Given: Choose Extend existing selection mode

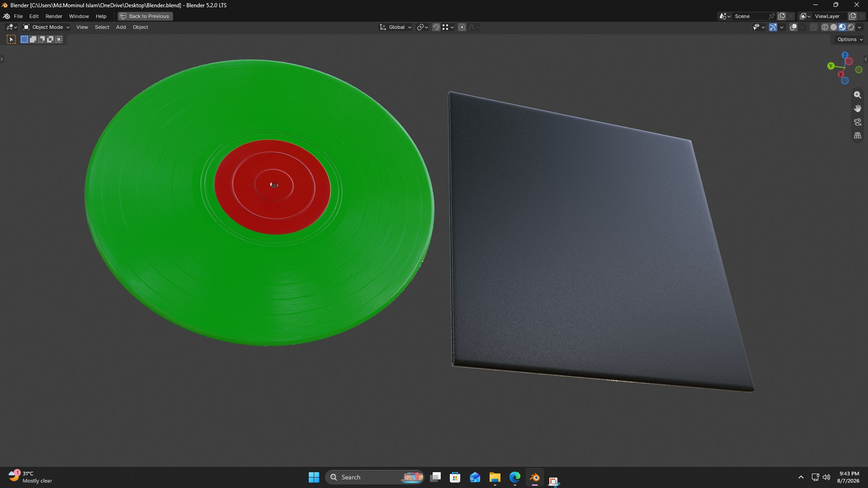Looking at the screenshot, I should [33, 39].
